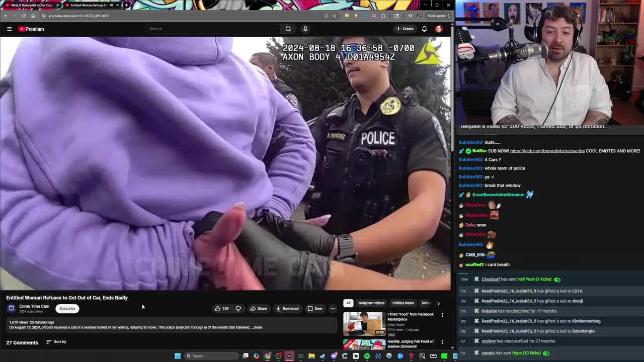644x362 pixels.
Task: Go to the YouTube Premium home logo
Action: pyautogui.click(x=31, y=29)
